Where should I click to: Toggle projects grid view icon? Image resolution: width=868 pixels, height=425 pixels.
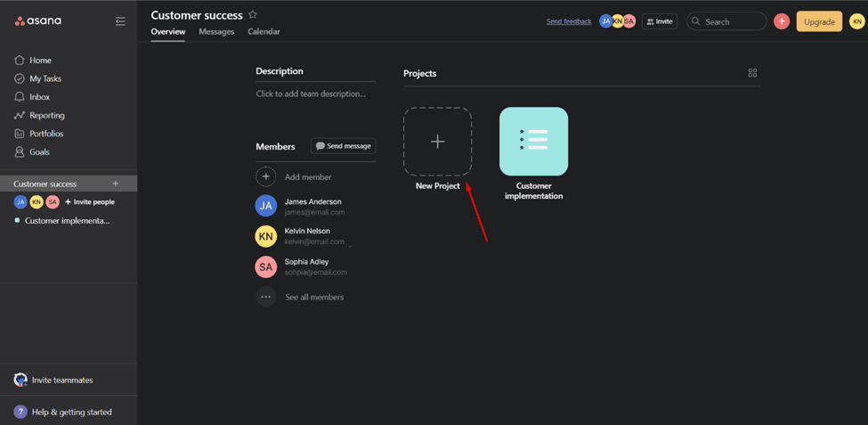[752, 73]
